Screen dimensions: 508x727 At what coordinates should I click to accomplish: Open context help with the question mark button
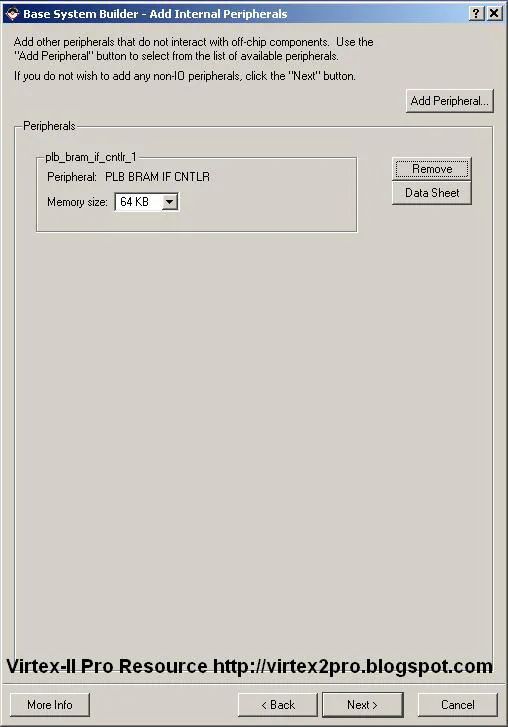pos(476,13)
